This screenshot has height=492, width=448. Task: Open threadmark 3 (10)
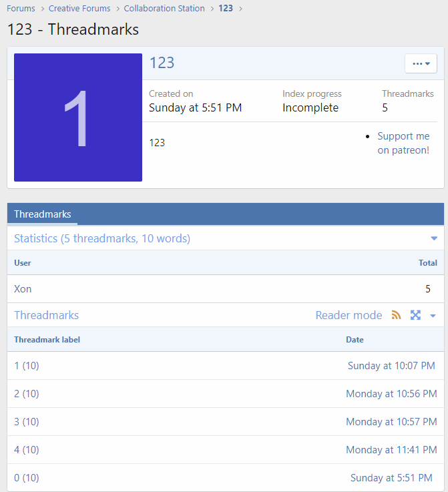coord(27,422)
